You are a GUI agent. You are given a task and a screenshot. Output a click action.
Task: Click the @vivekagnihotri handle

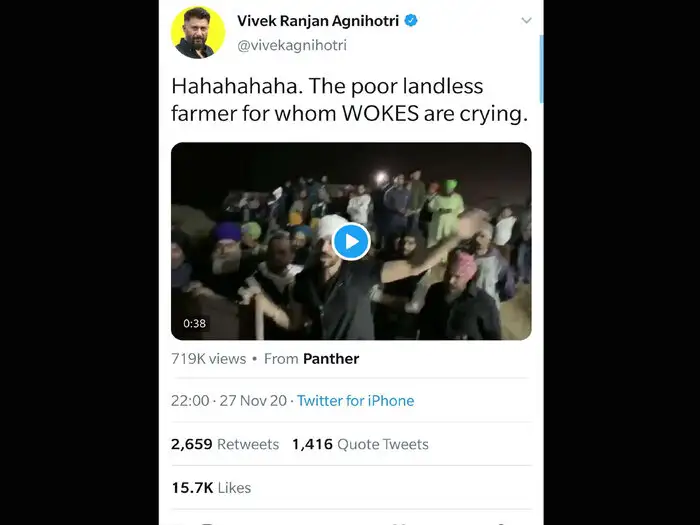[x=292, y=45]
